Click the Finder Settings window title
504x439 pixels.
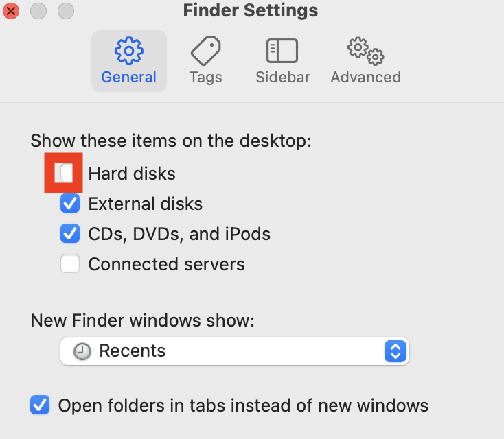(251, 11)
